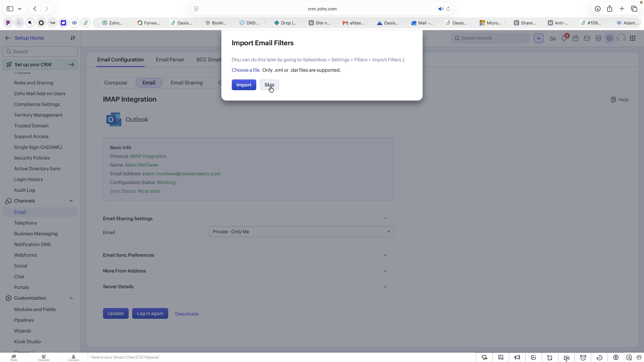This screenshot has height=362, width=644.
Task: Collapse Email Sharing Settings section
Action: (x=385, y=219)
